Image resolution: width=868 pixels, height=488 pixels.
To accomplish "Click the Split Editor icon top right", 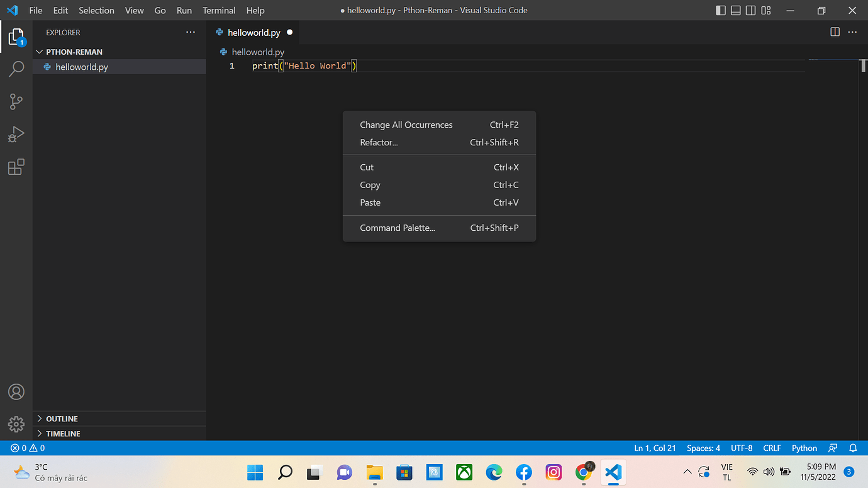I will click(x=834, y=31).
